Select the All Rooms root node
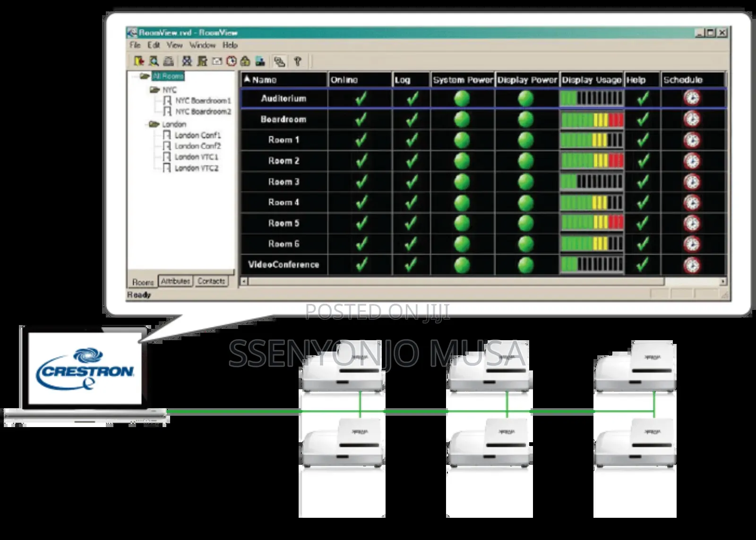Image resolution: width=756 pixels, height=540 pixels. click(168, 76)
